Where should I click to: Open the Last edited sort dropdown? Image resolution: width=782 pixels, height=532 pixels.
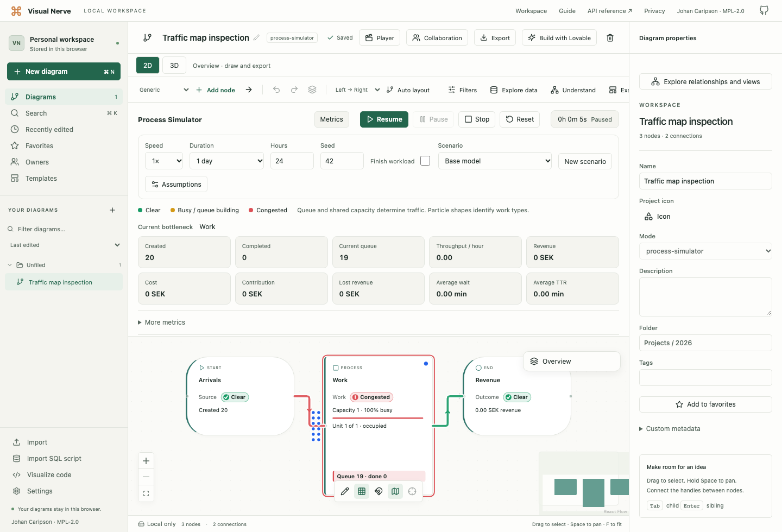click(x=64, y=245)
